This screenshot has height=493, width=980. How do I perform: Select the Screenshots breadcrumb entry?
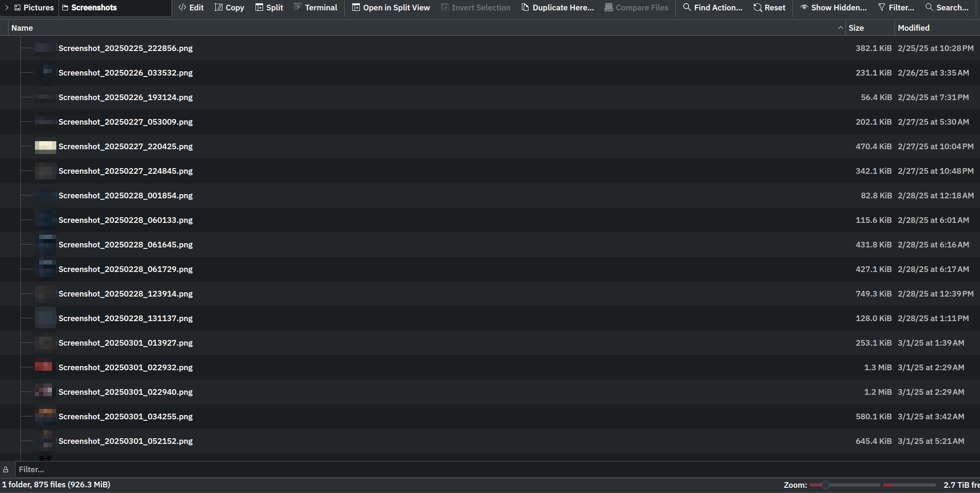[93, 7]
